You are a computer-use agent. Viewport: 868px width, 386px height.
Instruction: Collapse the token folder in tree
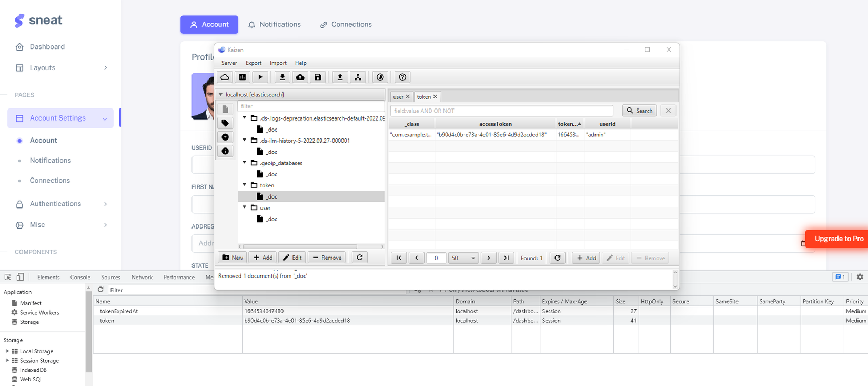click(x=245, y=185)
